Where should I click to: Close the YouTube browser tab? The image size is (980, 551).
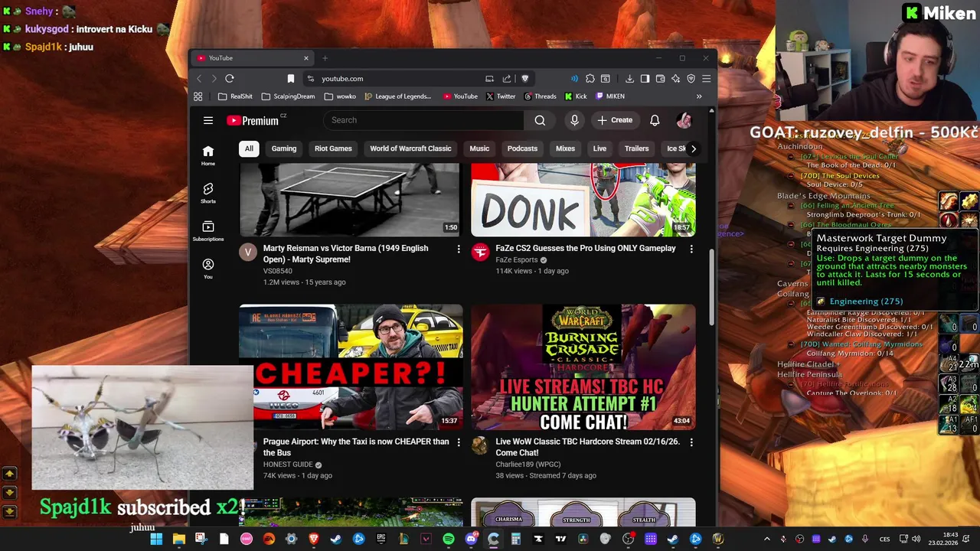(x=305, y=58)
